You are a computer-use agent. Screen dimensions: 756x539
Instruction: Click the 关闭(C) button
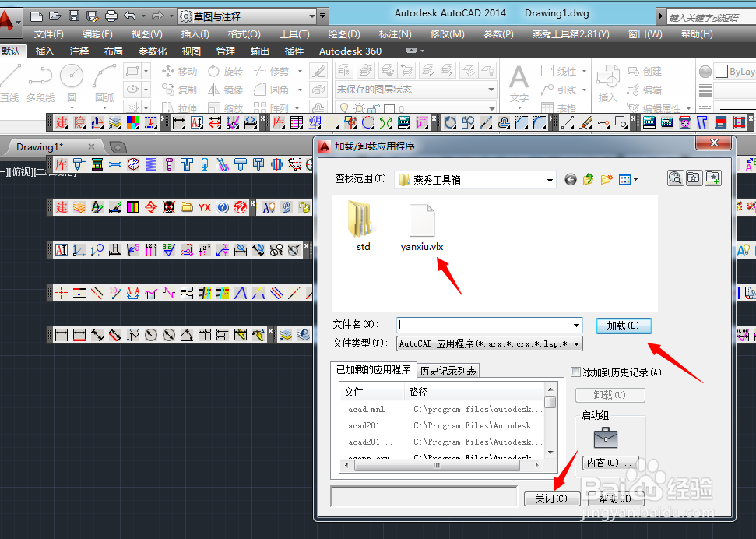click(551, 498)
